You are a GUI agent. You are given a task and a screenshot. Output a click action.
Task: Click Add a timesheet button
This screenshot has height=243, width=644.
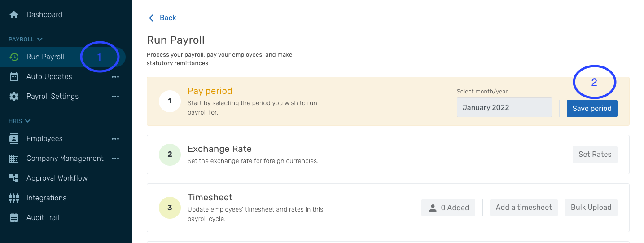point(523,208)
